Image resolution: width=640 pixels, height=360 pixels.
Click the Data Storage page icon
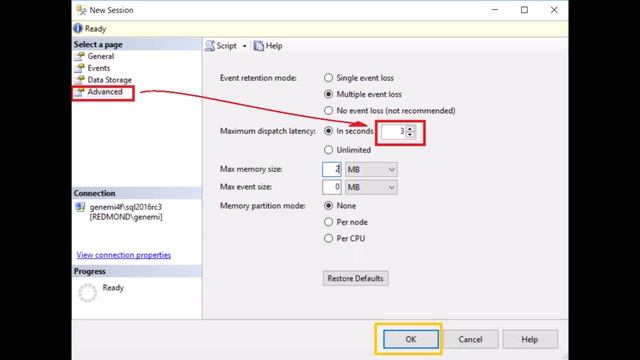80,80
